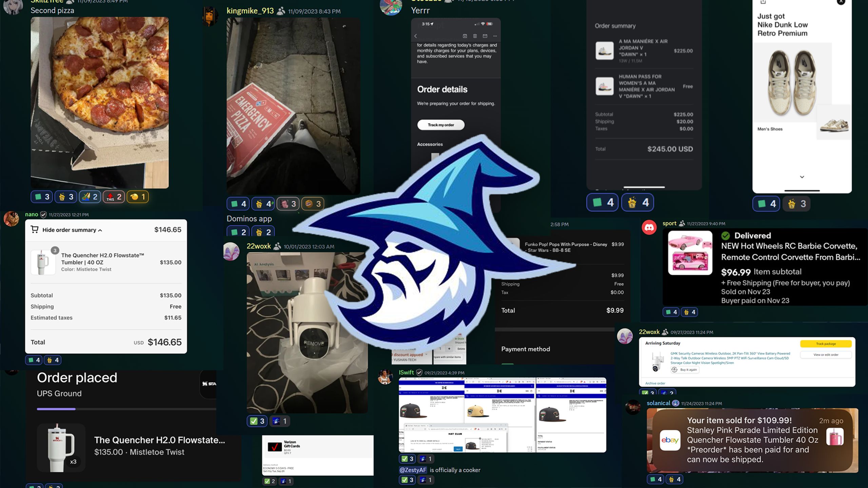
Task: Click the verified badge next to ISwift
Action: [419, 372]
